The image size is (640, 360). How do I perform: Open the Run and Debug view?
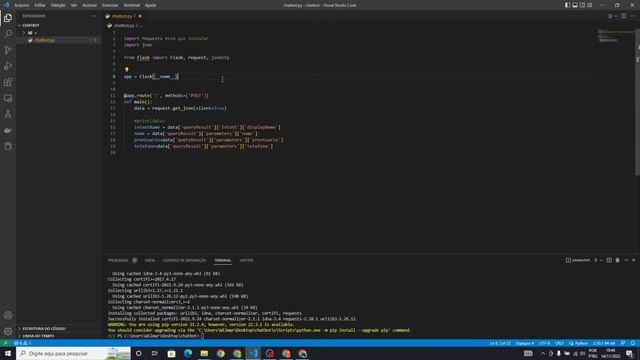point(8,66)
